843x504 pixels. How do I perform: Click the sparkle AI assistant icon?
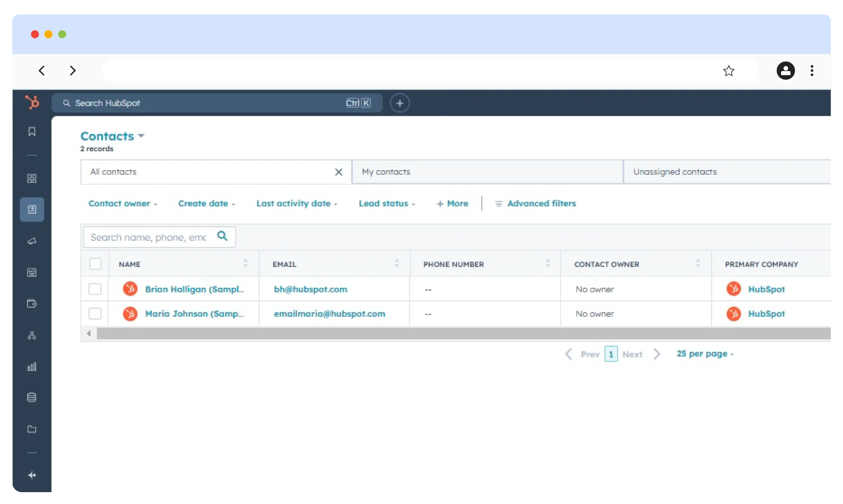point(32,475)
